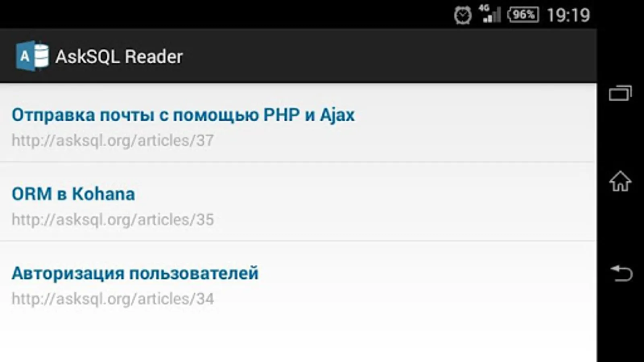This screenshot has height=362, width=644.
Task: Select the asksql.org/articles/34 URL
Action: point(113,299)
